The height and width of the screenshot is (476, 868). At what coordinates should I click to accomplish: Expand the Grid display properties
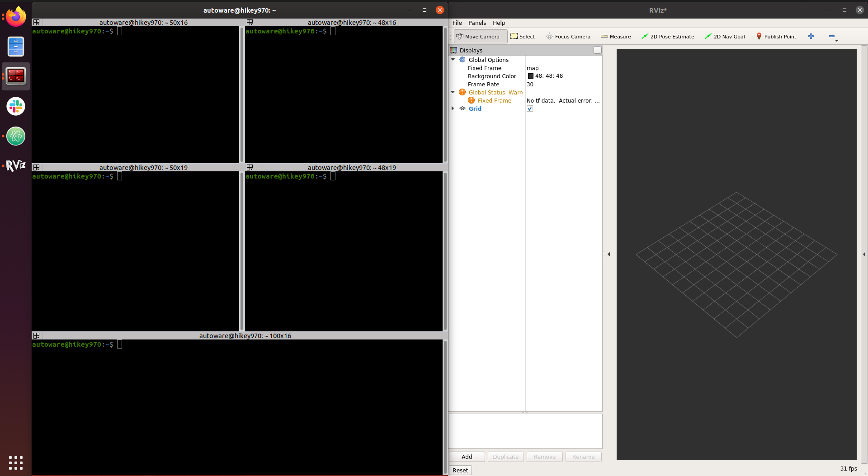point(453,108)
